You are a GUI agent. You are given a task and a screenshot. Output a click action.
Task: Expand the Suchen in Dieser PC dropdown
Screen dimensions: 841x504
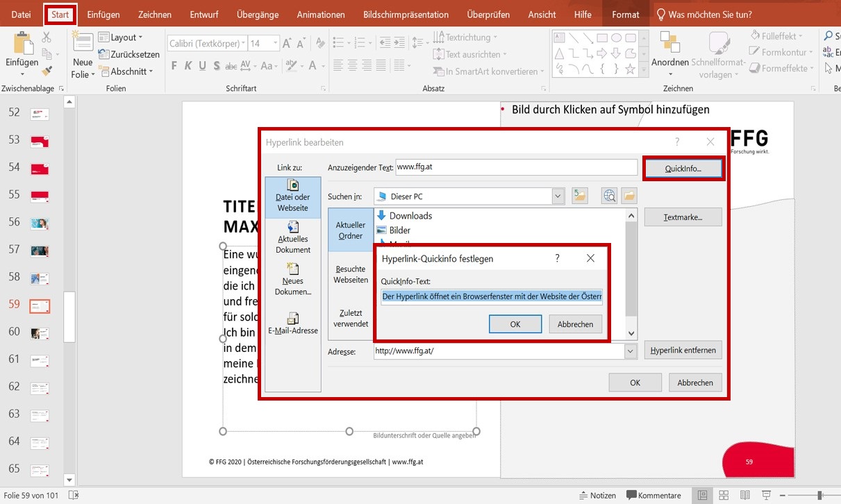click(558, 196)
